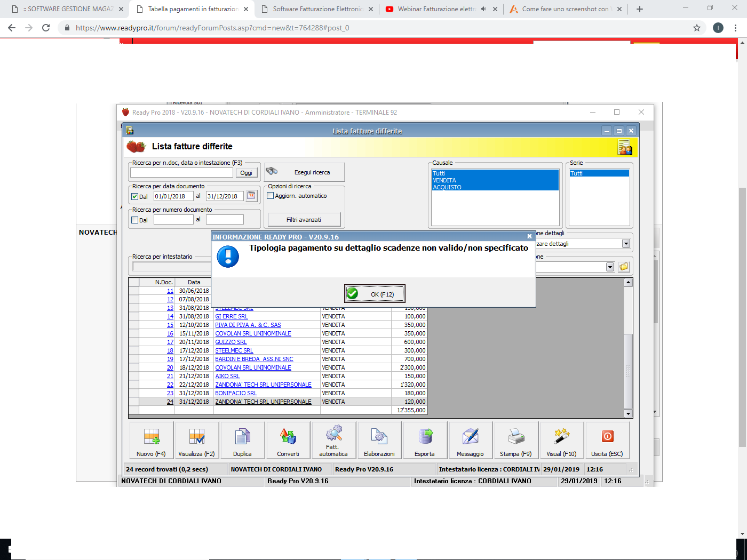The height and width of the screenshot is (560, 747).
Task: Click the browser back arrow
Action: 12,28
